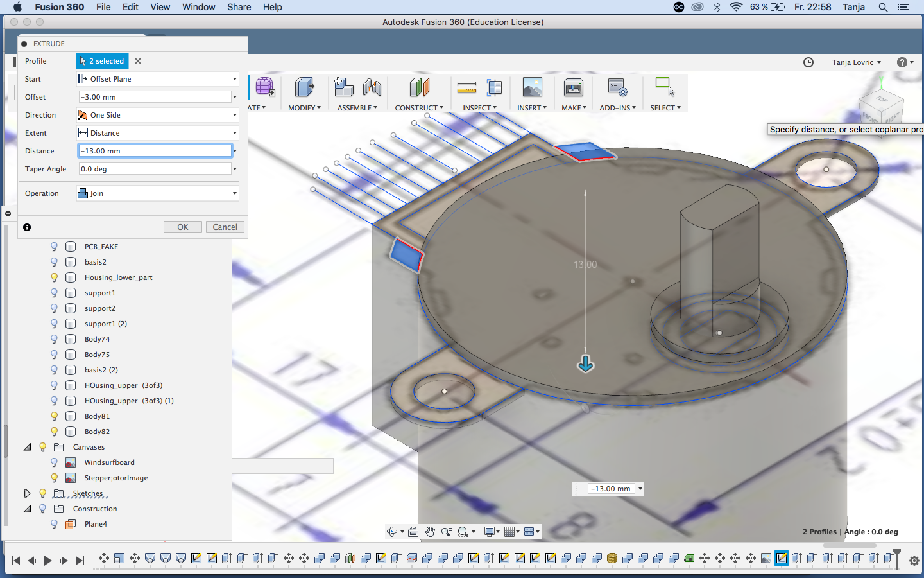Image resolution: width=924 pixels, height=578 pixels.
Task: Click the Grid and Snaps icon
Action: 510,532
